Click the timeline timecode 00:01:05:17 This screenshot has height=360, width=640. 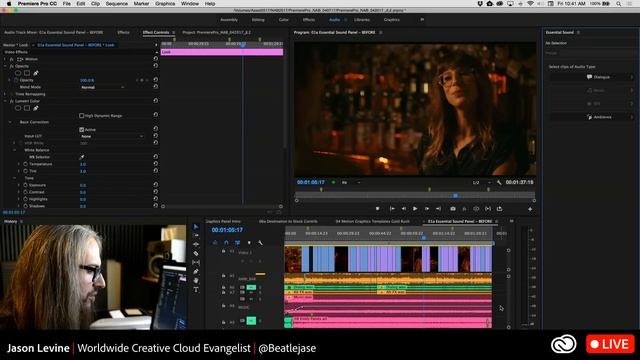point(227,230)
